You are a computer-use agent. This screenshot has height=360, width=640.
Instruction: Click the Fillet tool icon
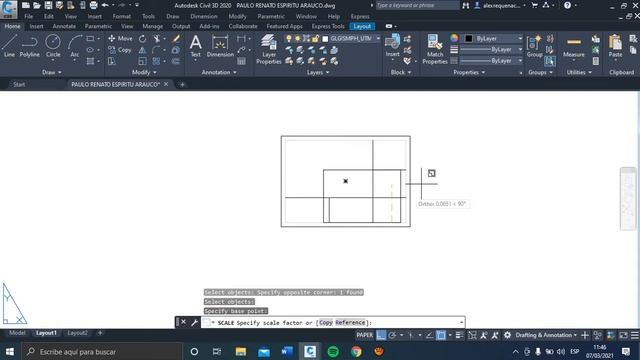[x=156, y=50]
